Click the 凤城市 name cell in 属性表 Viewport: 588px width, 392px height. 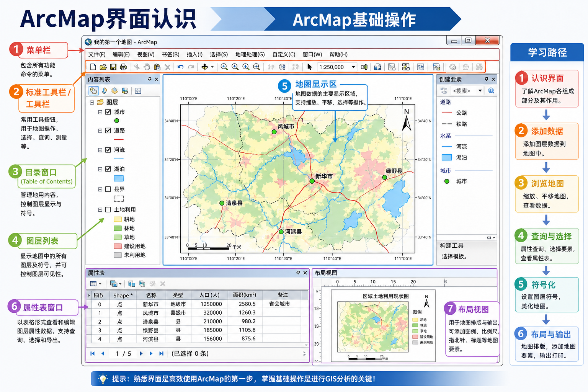tap(150, 313)
